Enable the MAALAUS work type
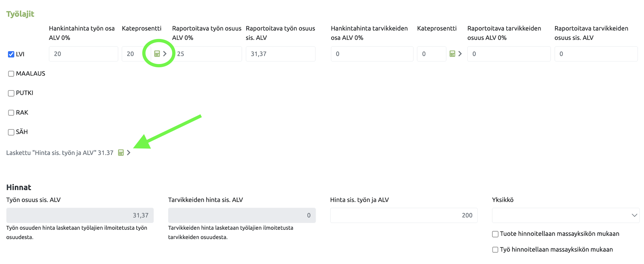 [11, 74]
